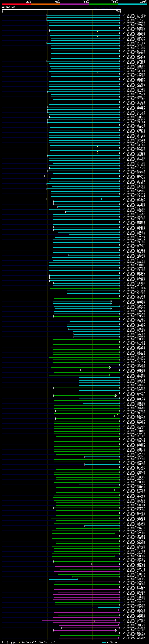Image resolution: width=149 pixels, height=644 pixels.
Task: Select label UniRef100_P37269
Action: [133, 360]
